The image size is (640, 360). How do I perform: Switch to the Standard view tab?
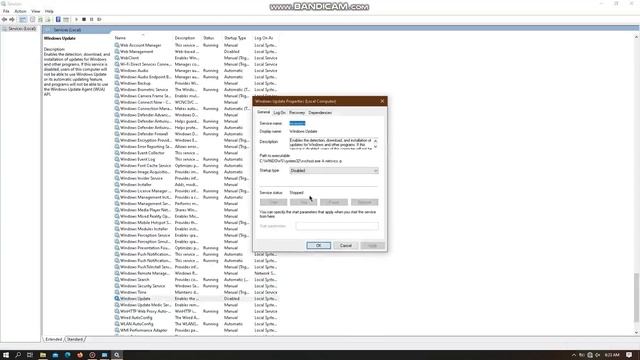click(x=75, y=339)
